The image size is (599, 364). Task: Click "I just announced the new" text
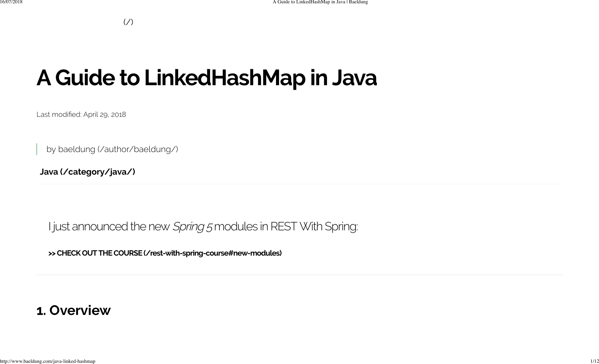coord(109,227)
